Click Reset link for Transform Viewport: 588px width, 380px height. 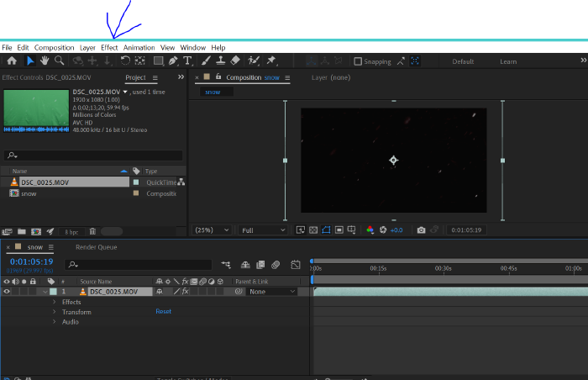[x=164, y=311]
